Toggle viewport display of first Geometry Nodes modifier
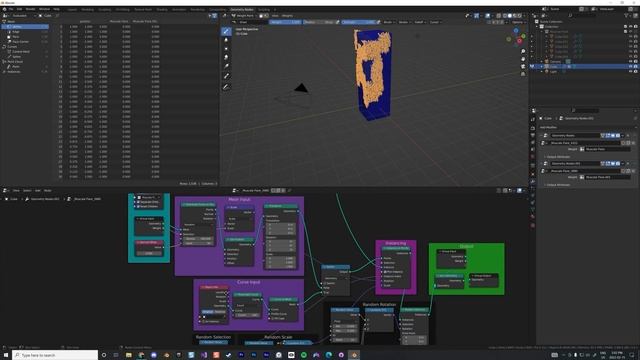 tap(613, 136)
